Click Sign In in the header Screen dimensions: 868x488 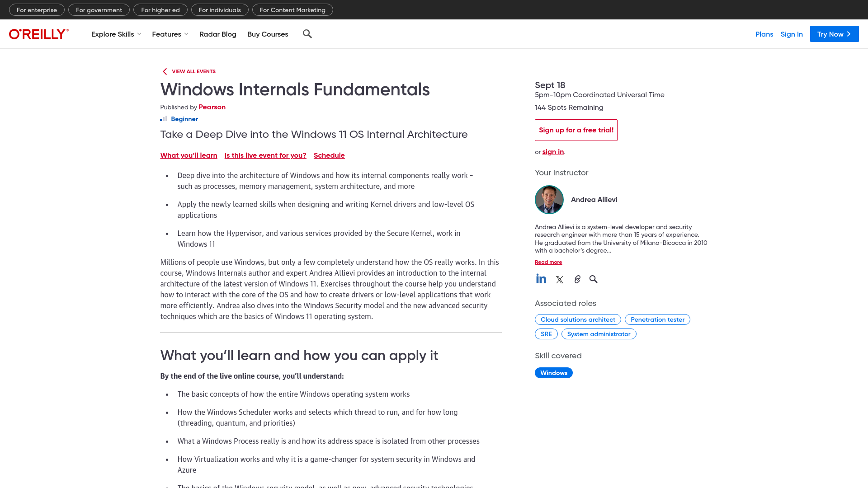pos(792,34)
